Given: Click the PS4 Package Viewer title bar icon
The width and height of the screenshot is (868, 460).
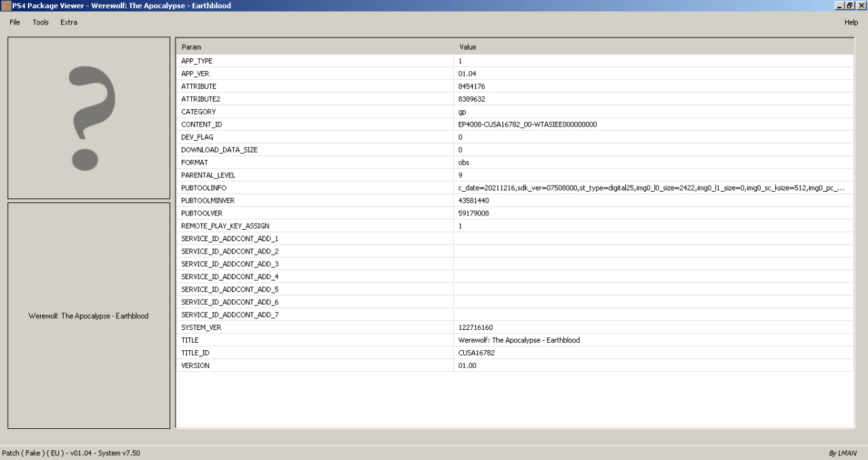Looking at the screenshot, I should (x=5, y=5).
